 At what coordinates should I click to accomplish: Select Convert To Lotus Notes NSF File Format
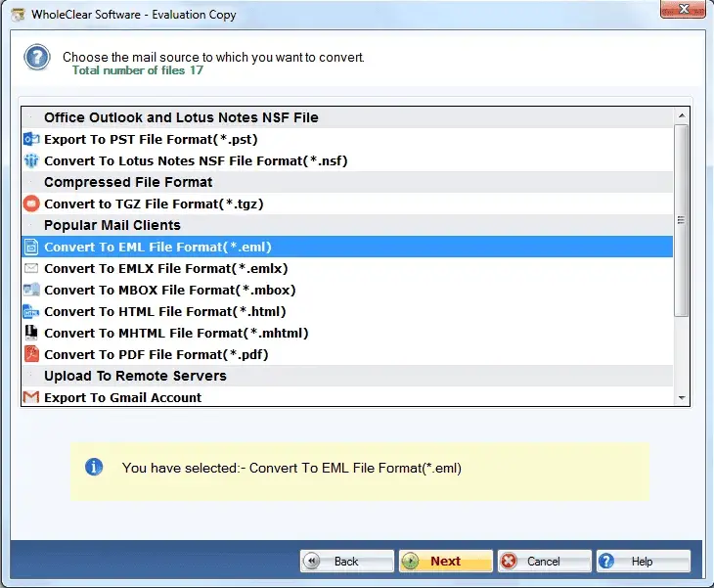click(347, 160)
